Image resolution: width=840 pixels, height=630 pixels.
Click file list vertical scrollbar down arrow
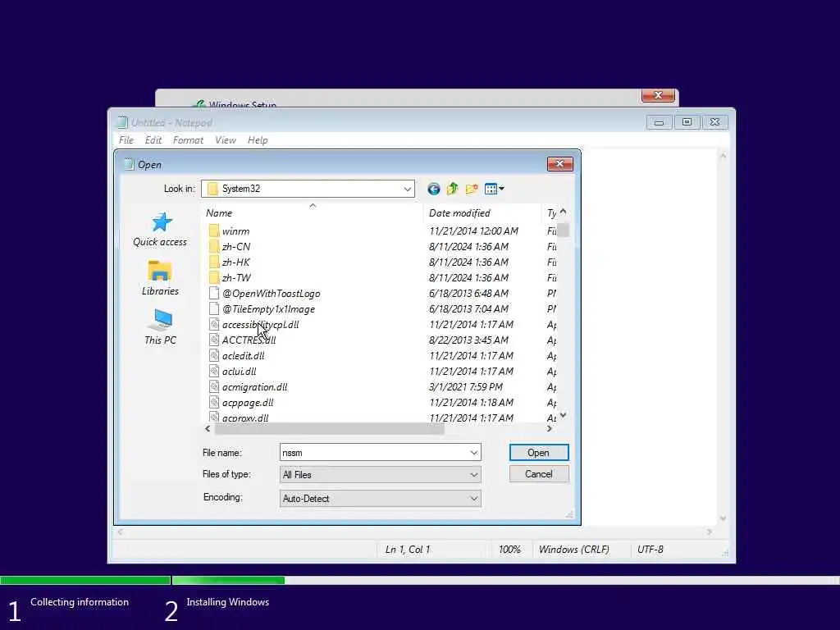pos(563,414)
